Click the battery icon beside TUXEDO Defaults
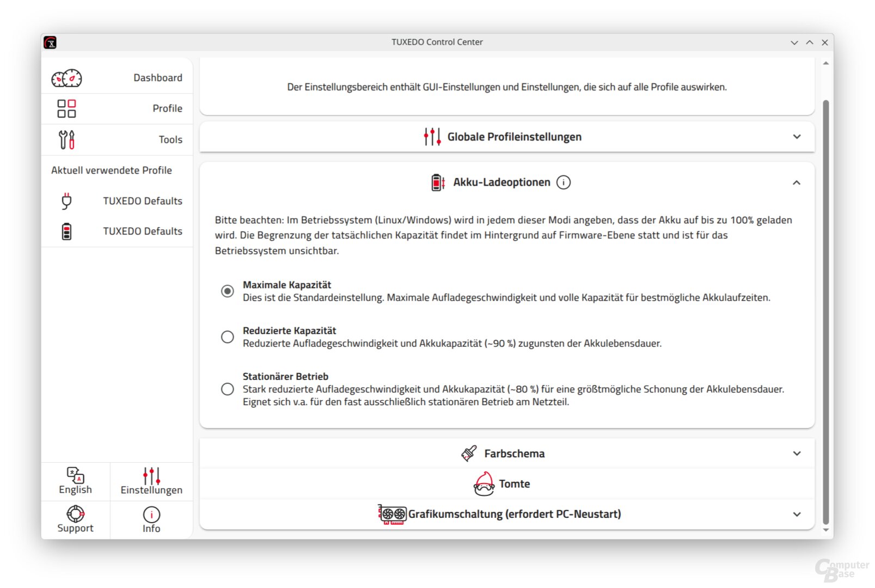 point(66,231)
